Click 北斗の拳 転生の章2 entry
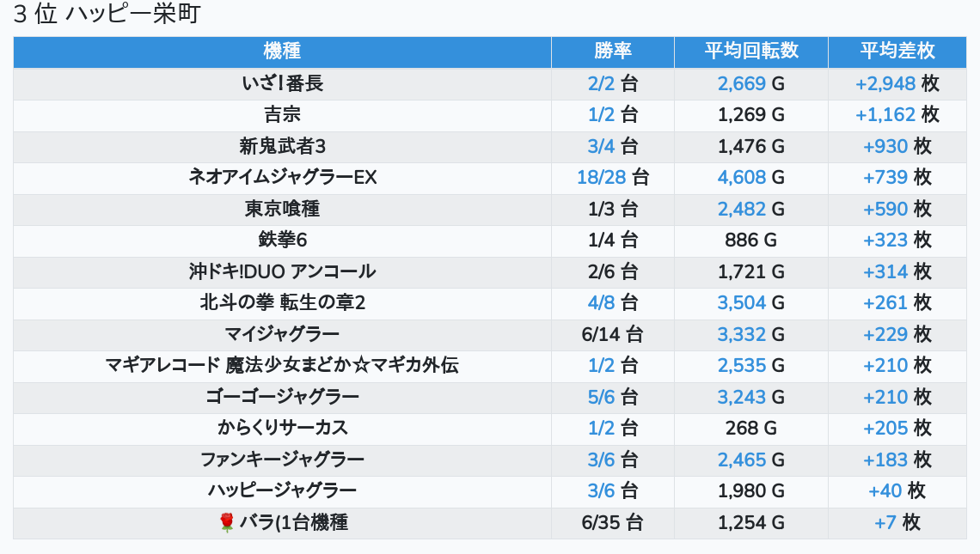The image size is (980, 554). point(282,302)
